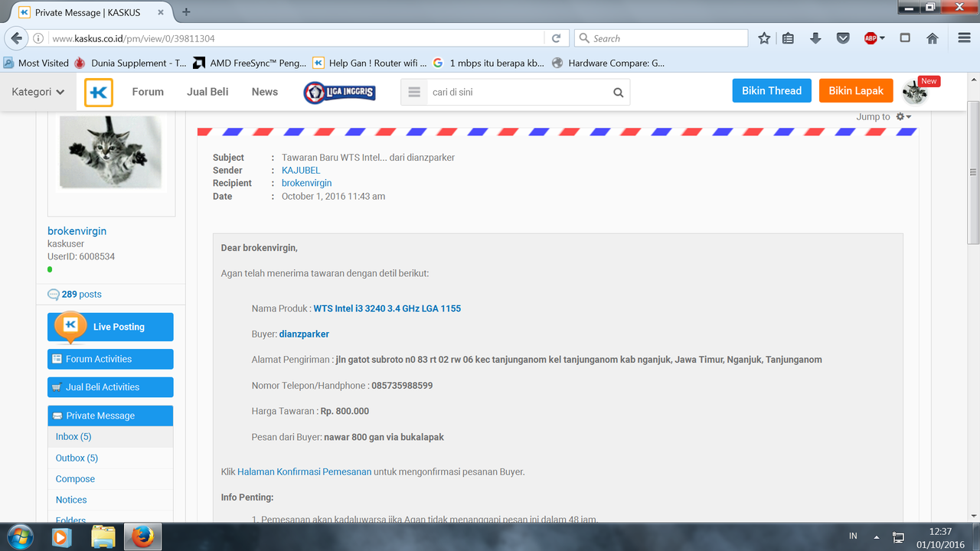Submit search with the magnifier icon
Viewport: 980px width, 551px height.
click(618, 93)
